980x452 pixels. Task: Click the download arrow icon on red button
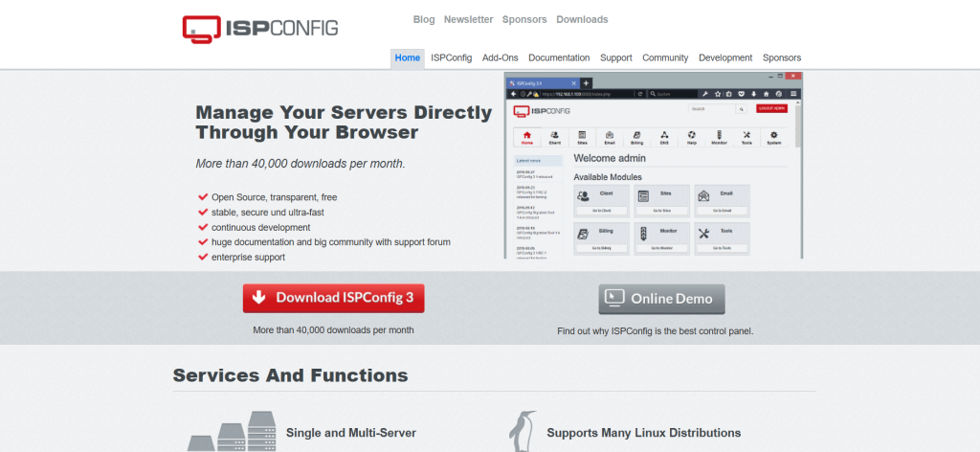click(x=258, y=298)
